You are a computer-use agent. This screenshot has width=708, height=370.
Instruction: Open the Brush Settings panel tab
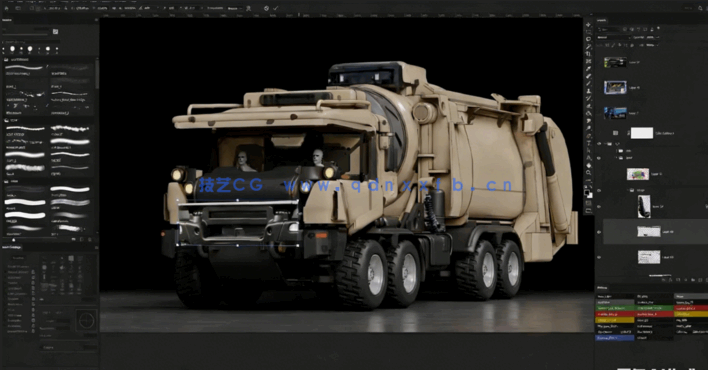click(11, 247)
